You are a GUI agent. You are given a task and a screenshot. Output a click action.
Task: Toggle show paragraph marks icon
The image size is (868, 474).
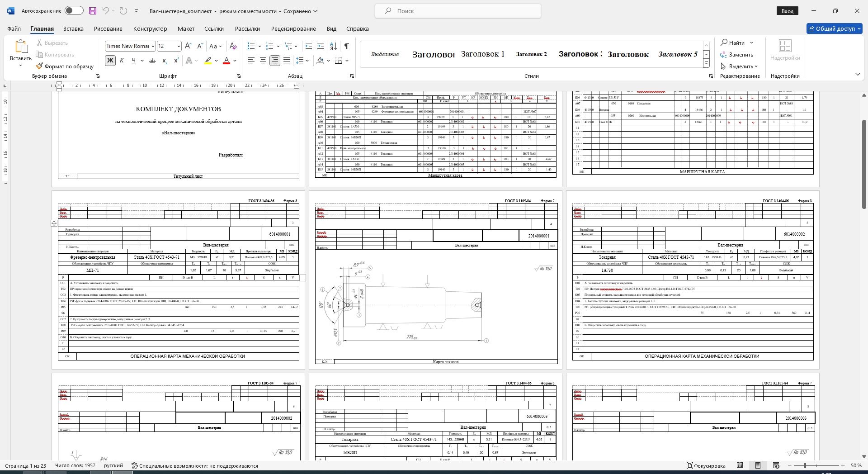pyautogui.click(x=346, y=46)
